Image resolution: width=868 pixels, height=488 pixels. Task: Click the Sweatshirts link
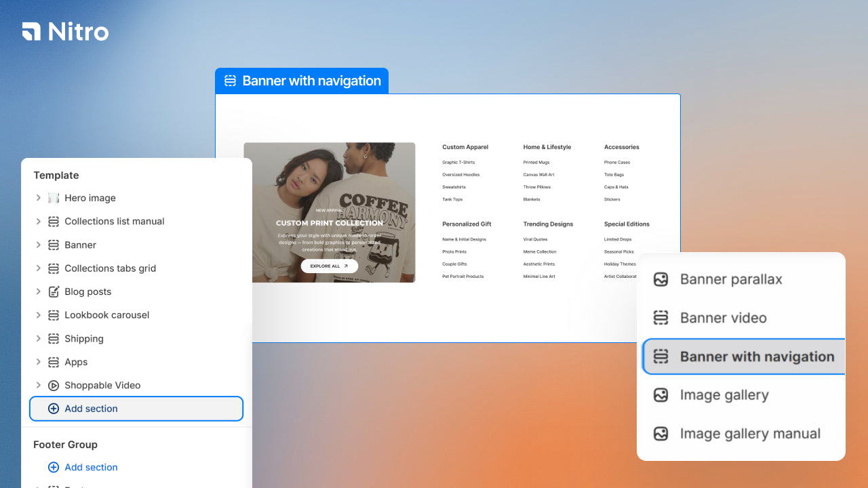[454, 187]
